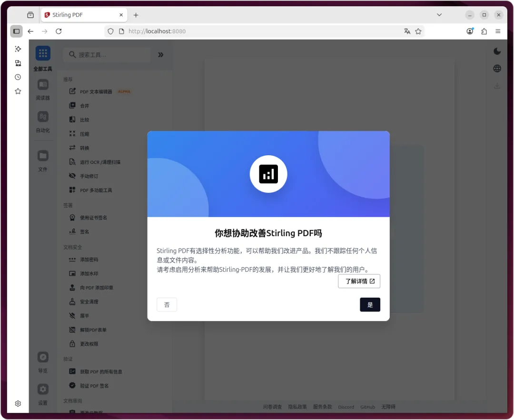Open the 文件 files folder icon
The height and width of the screenshot is (420, 514).
pos(43,156)
